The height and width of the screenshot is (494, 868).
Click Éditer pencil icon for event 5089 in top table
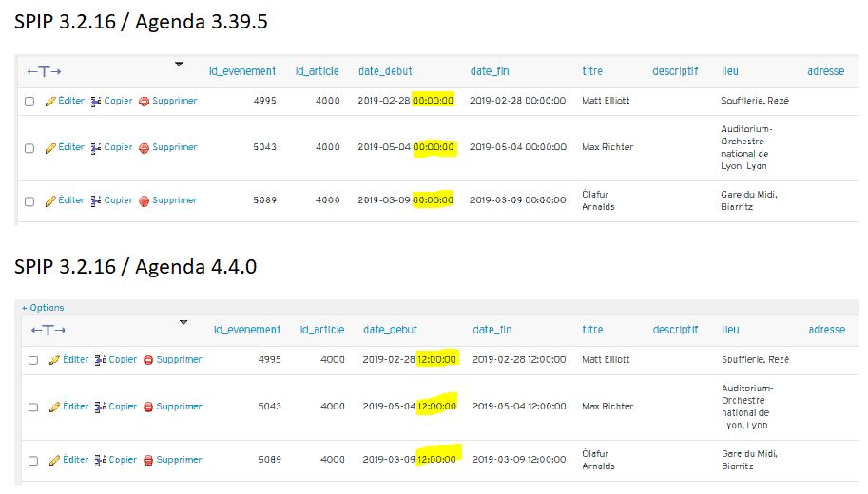tap(50, 201)
